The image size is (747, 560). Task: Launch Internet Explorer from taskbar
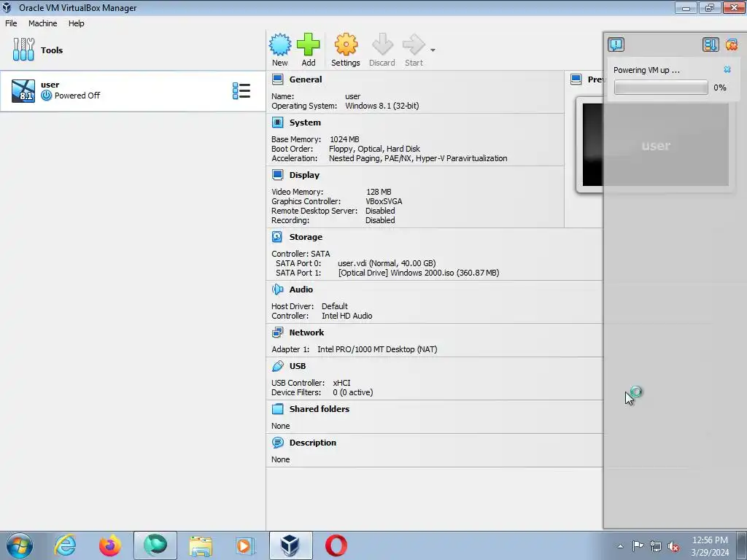[65, 545]
